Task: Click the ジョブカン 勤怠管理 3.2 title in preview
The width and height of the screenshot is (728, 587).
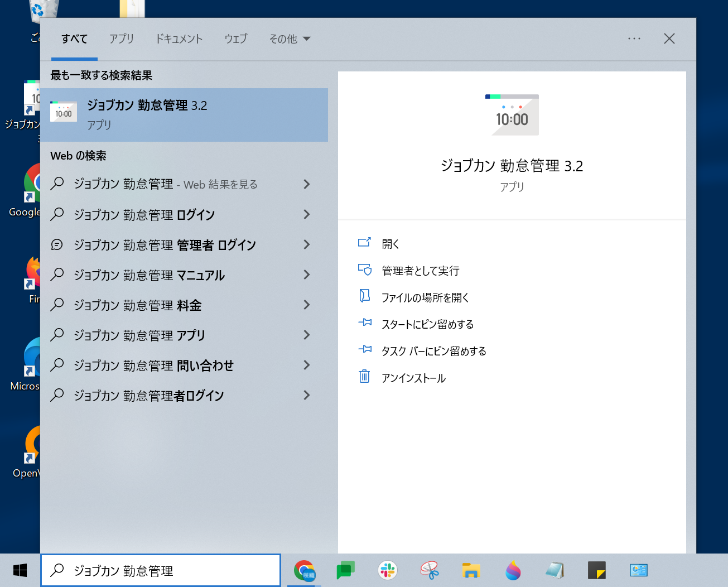Action: (512, 166)
